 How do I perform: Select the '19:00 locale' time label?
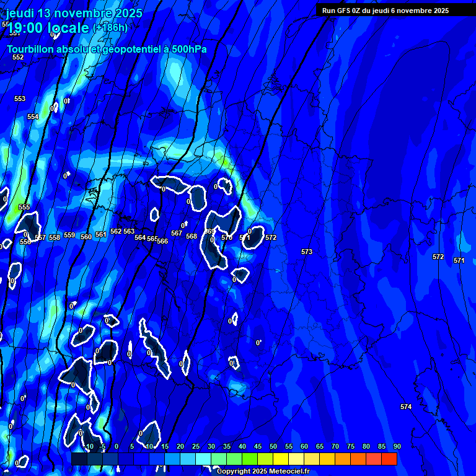(48, 28)
